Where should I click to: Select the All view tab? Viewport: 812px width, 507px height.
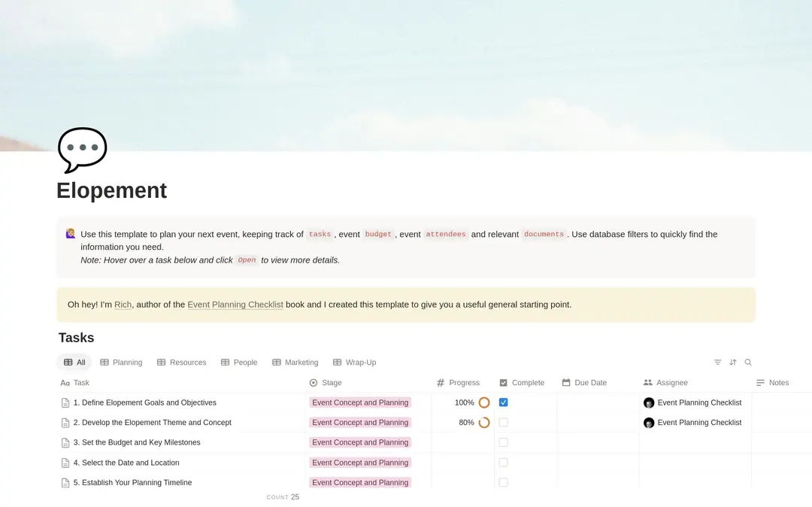74,363
